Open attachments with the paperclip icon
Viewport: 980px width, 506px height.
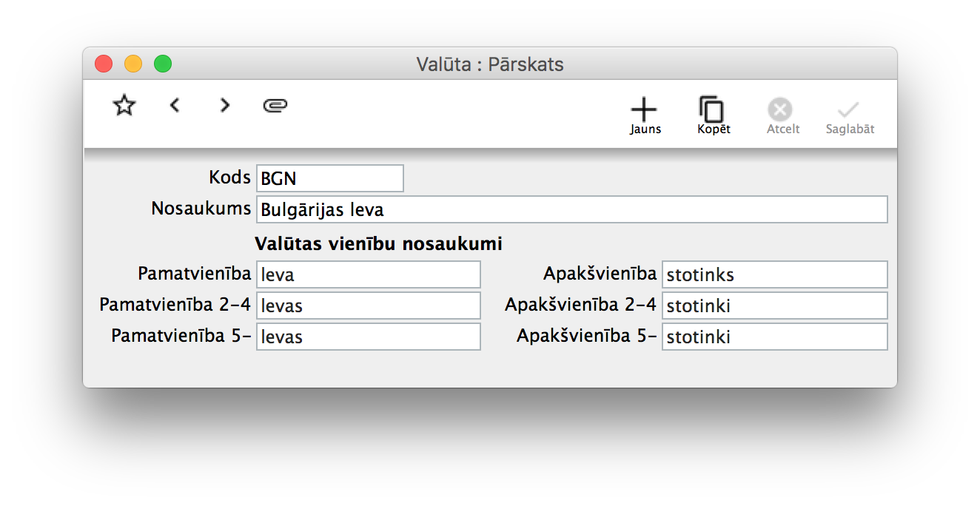coord(275,106)
